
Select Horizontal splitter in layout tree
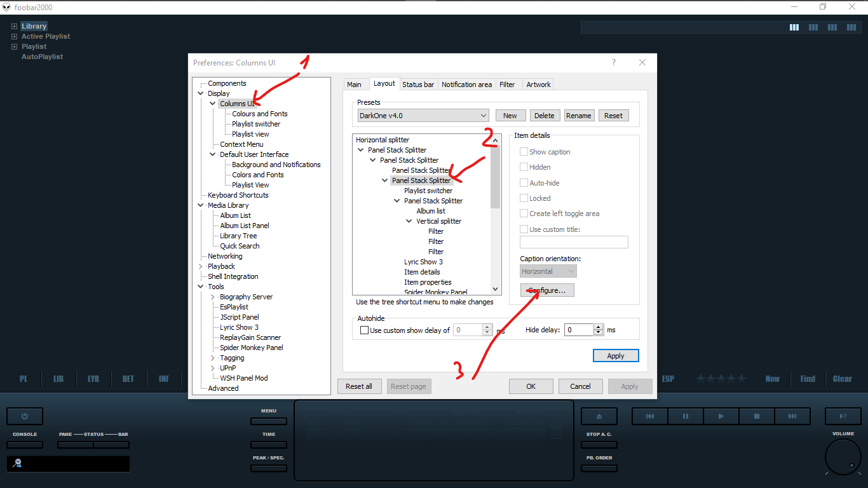click(x=383, y=140)
